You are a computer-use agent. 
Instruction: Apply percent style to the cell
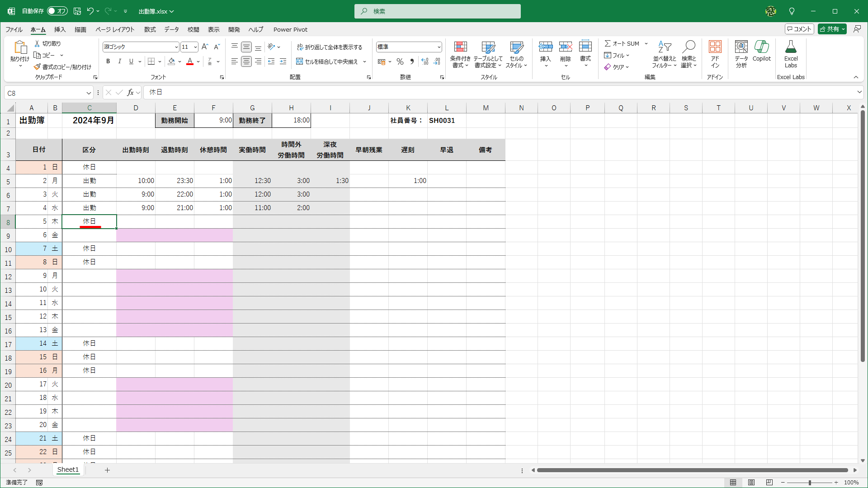click(x=400, y=61)
